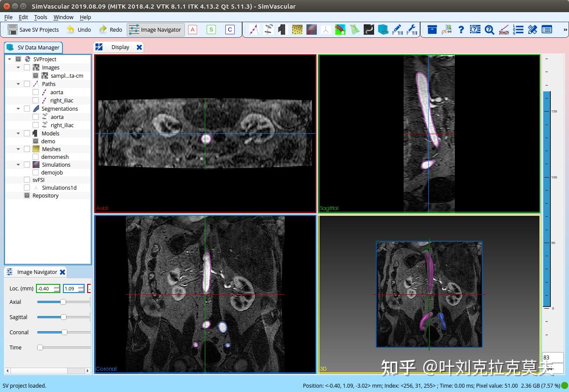Toggle the green S sagittal view button
The height and width of the screenshot is (392, 569).
211,30
